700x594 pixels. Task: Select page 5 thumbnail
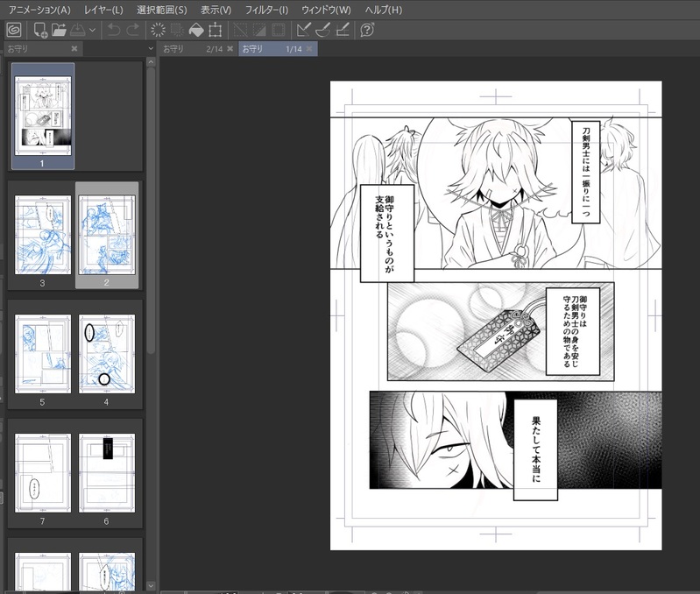pos(43,354)
